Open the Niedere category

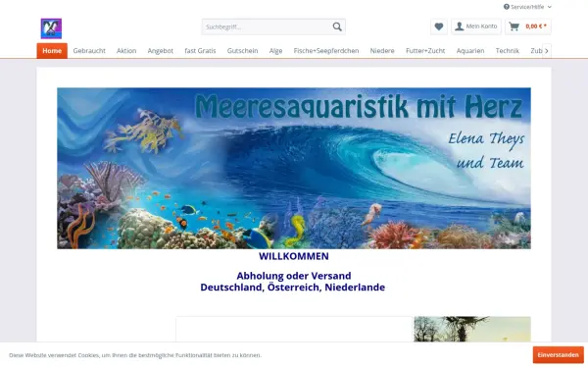[382, 51]
